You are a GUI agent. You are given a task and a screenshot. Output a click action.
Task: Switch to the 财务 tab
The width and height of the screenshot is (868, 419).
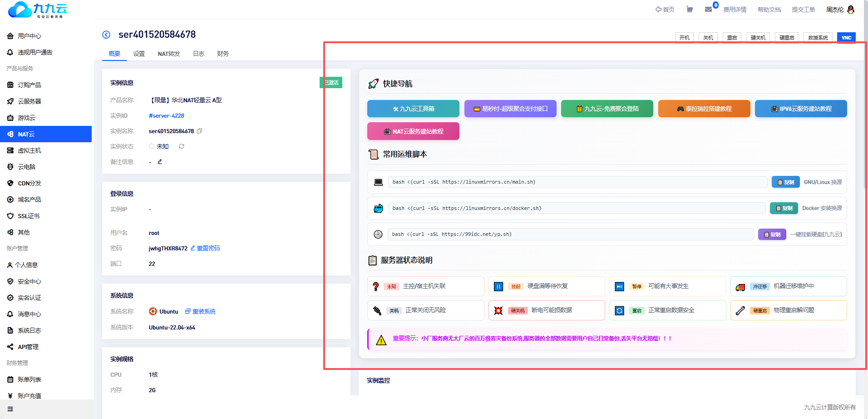(223, 54)
